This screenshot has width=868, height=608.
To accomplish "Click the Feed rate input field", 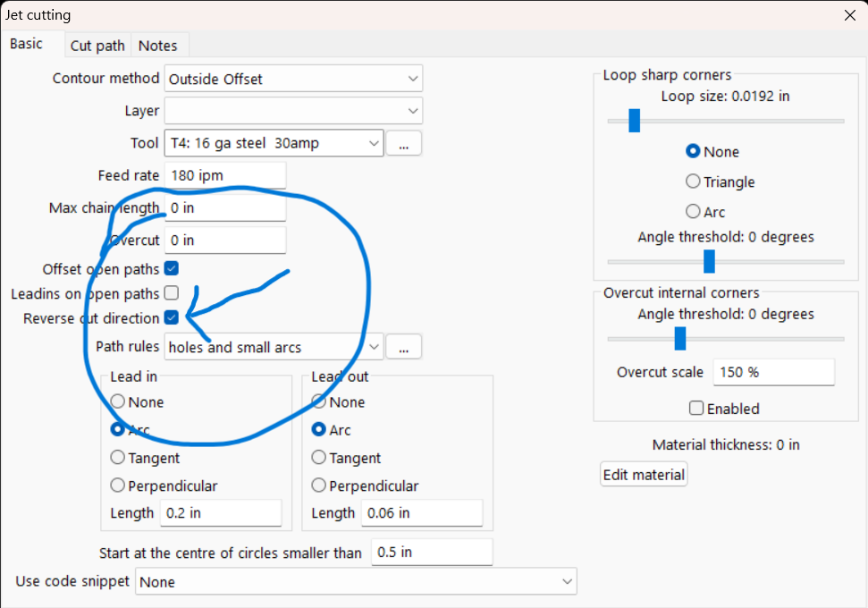I will pyautogui.click(x=225, y=175).
